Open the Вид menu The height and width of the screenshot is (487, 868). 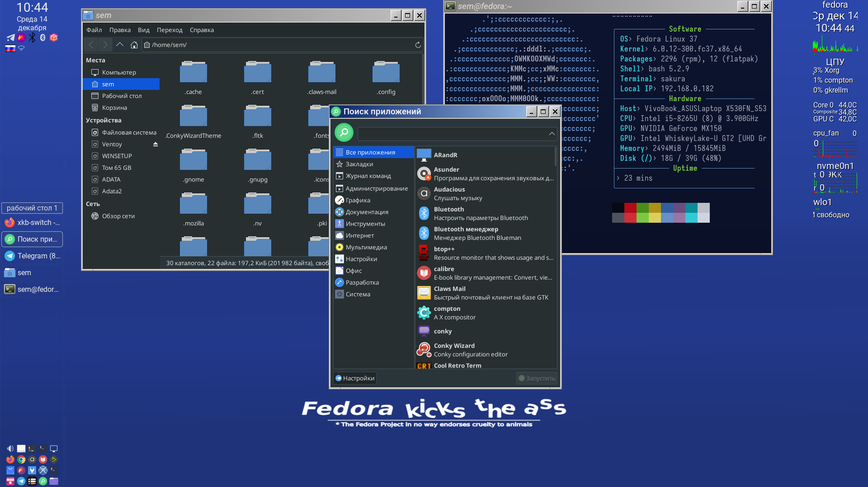(143, 30)
